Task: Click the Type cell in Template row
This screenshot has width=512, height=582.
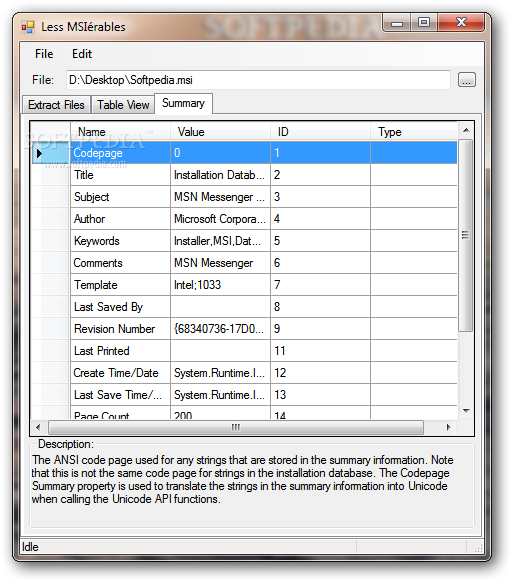Action: [414, 285]
